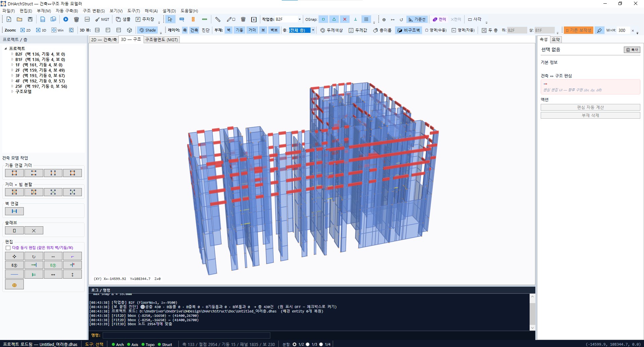Activate Zoom Win window zoom
Image resolution: width=644 pixels, height=347 pixels.
point(57,30)
